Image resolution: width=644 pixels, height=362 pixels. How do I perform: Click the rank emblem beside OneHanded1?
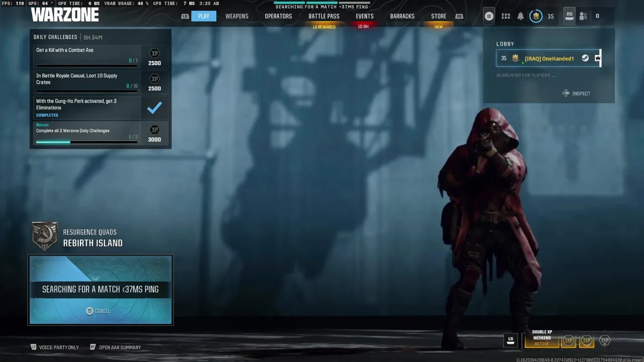click(x=515, y=58)
